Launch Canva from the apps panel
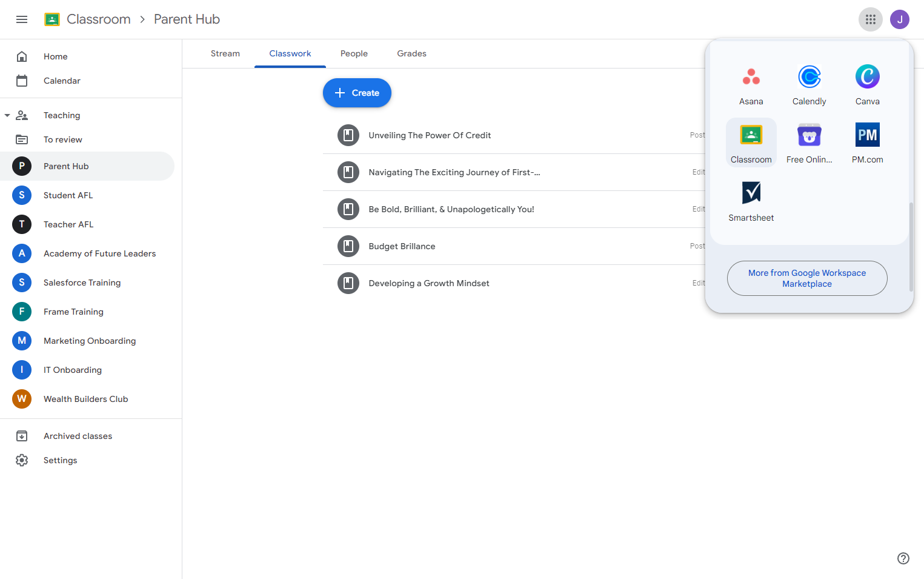The width and height of the screenshot is (924, 579). [x=868, y=84]
